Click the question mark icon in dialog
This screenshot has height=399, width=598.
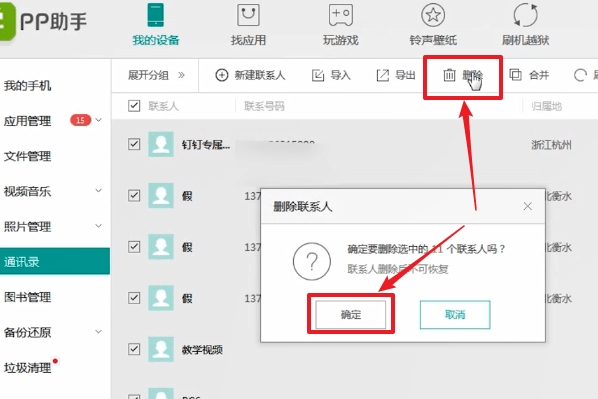pyautogui.click(x=312, y=261)
